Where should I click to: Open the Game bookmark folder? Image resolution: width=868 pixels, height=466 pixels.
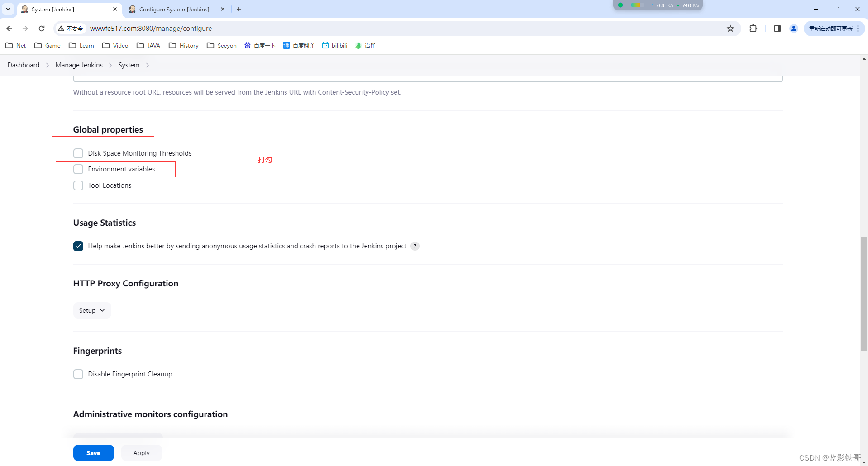(x=48, y=45)
